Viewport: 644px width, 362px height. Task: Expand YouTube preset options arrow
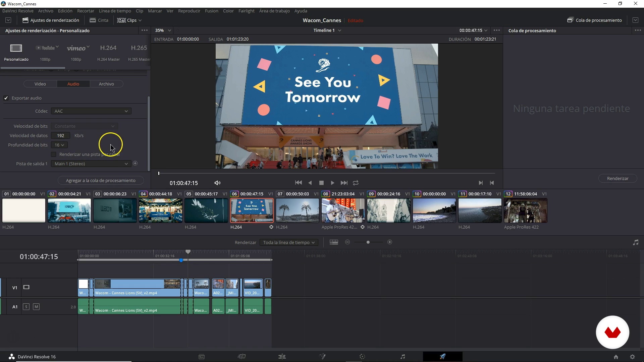57,47
